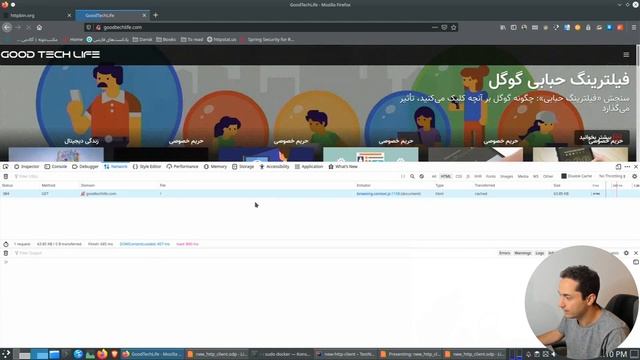Toggle the console Errors filter
This screenshot has width=640, height=360.
tap(504, 253)
